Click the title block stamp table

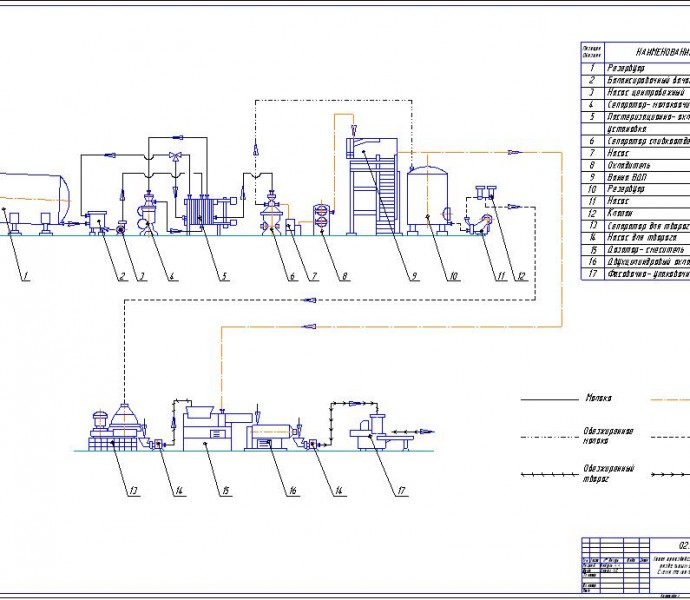tap(635, 565)
